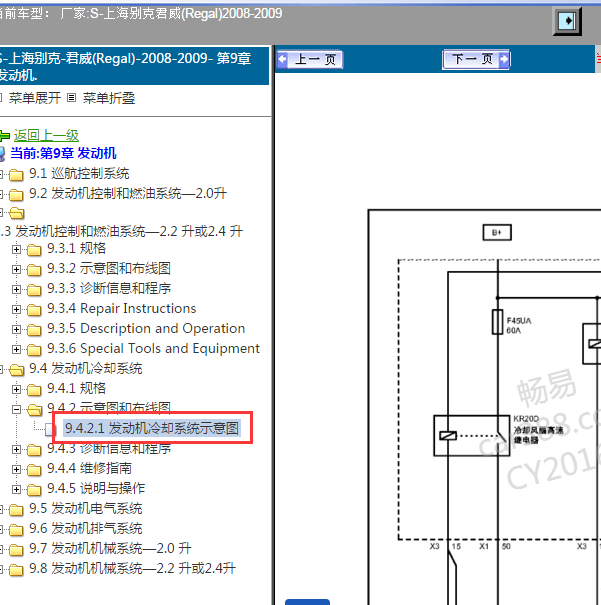Open folder 9.2 发动机控制和燃油系统—2.0升
The width and height of the screenshot is (601, 605).
(128, 193)
